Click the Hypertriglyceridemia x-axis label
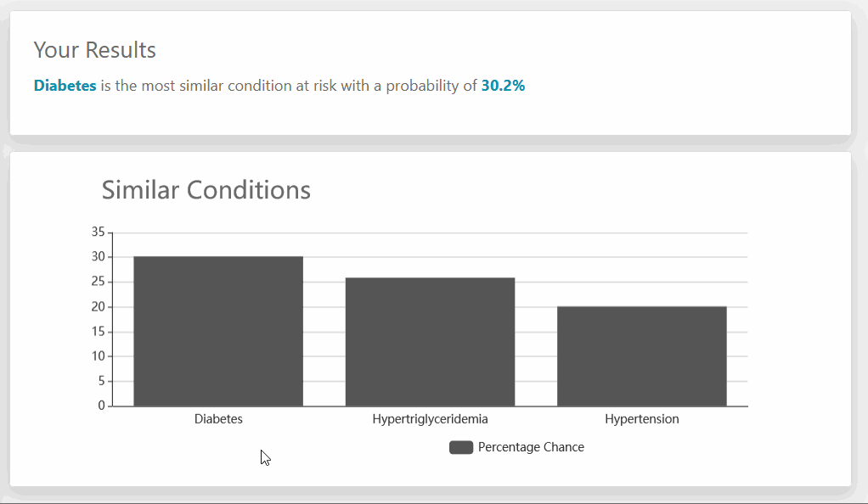 pyautogui.click(x=430, y=419)
